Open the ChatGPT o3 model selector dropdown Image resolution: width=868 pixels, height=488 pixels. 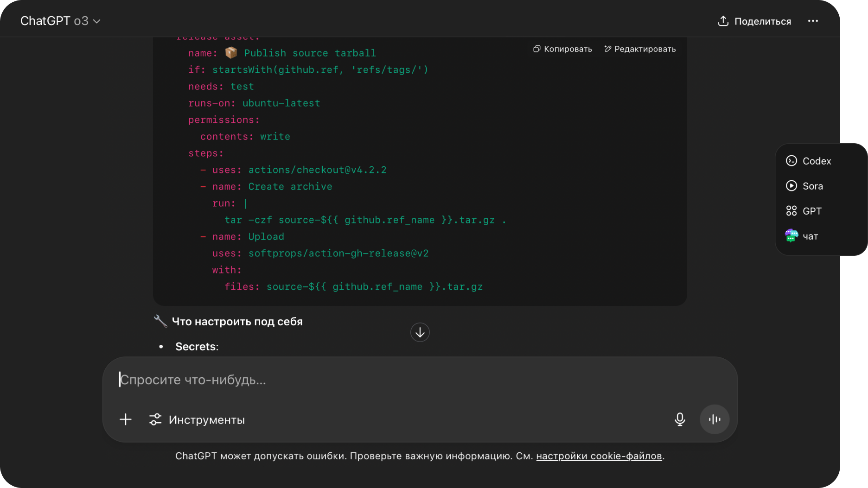pos(59,21)
